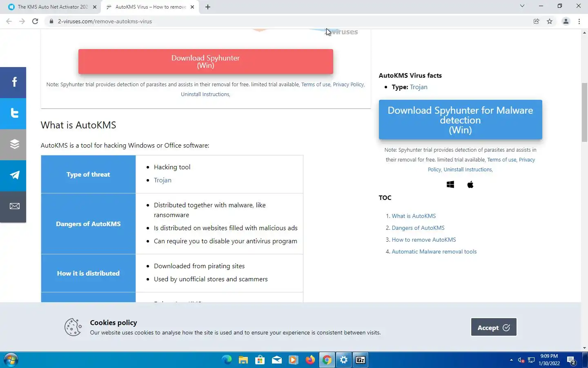Jump to Automatic Malware removal tools
588x368 pixels.
434,251
